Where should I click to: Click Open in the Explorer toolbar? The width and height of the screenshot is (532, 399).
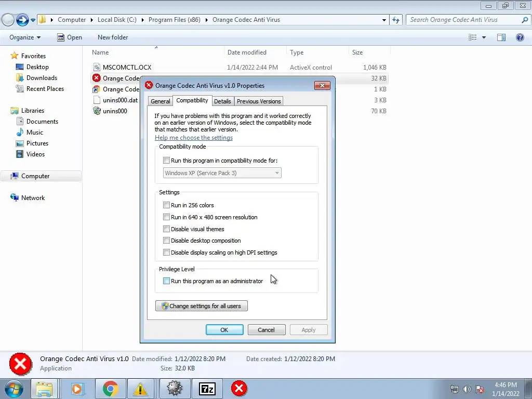70,37
